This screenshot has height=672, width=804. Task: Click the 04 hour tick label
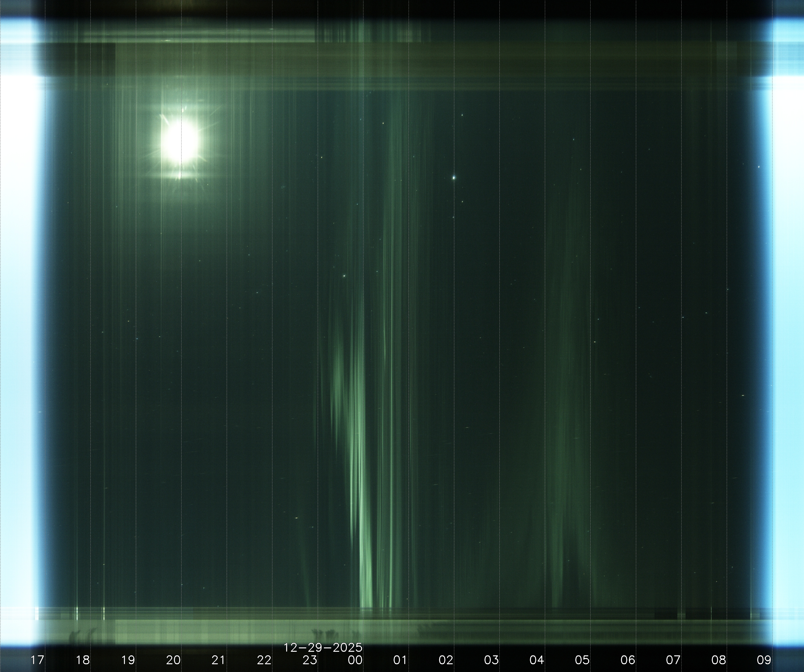[x=537, y=660]
